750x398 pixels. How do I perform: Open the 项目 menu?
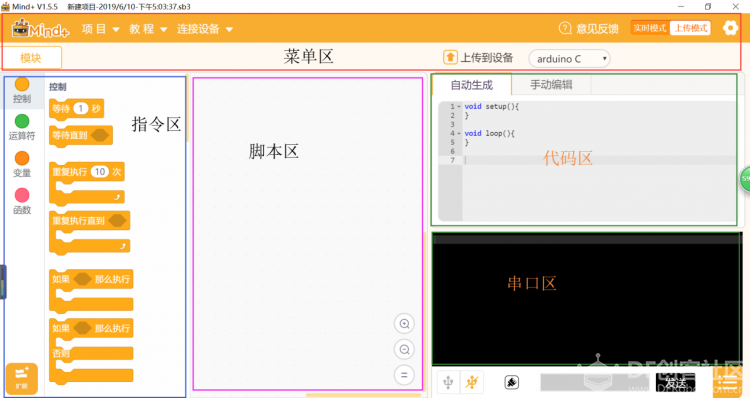[100, 29]
